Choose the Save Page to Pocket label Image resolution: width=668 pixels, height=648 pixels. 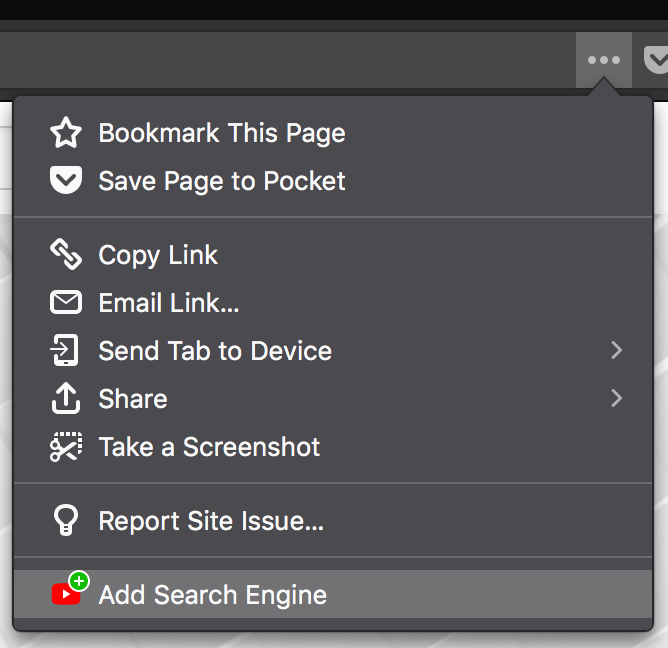[222, 181]
